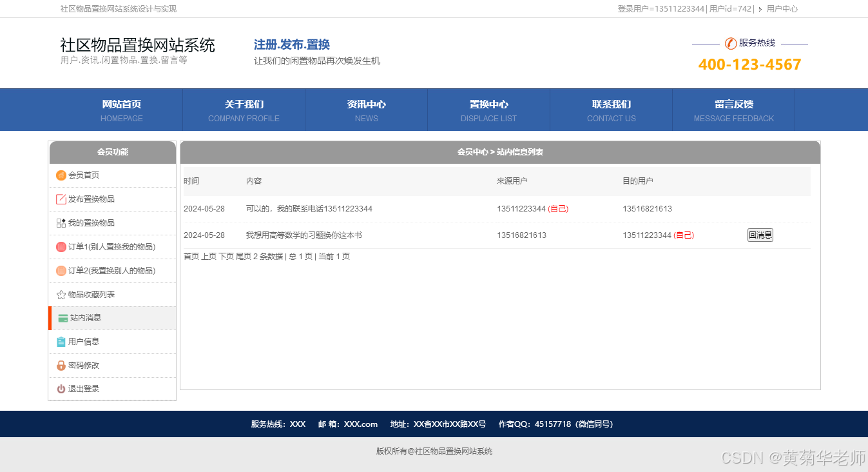
Task: Click 登录用户=13511223344 text in top bar
Action: pos(661,9)
